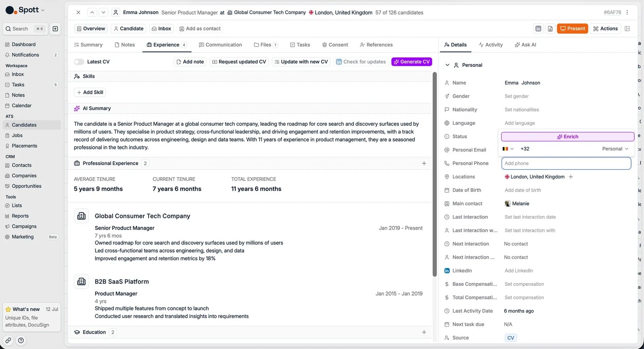
Task: Open the Personal phone type dropdown
Action: click(x=615, y=149)
